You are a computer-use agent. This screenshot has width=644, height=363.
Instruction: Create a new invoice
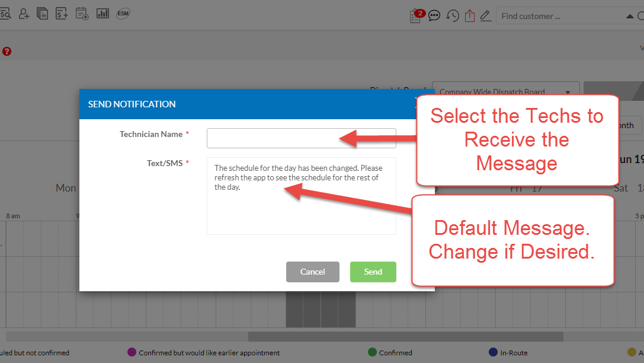62,13
